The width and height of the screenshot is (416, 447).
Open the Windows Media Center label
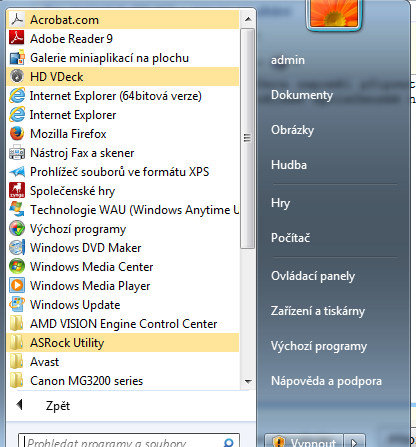(92, 267)
